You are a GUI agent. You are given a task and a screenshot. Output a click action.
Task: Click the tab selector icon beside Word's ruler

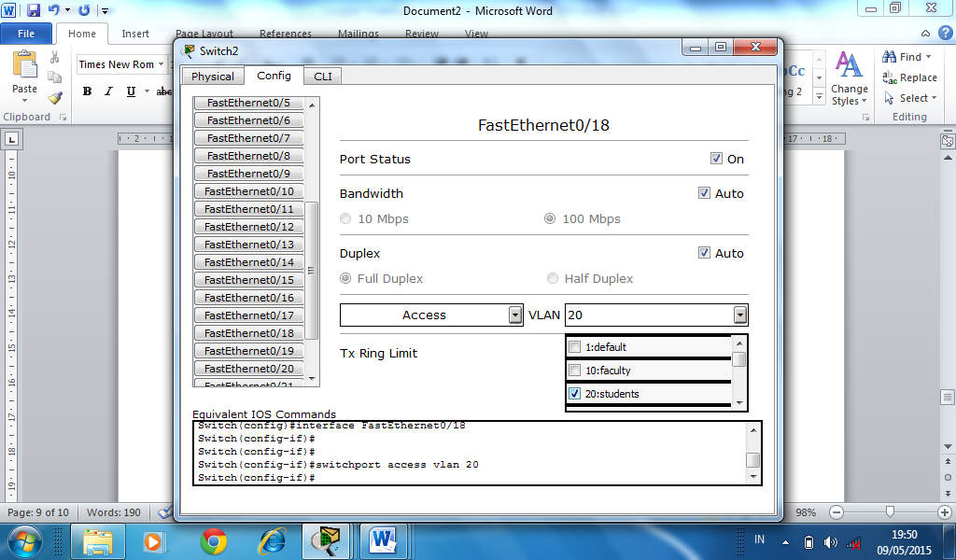coord(11,140)
